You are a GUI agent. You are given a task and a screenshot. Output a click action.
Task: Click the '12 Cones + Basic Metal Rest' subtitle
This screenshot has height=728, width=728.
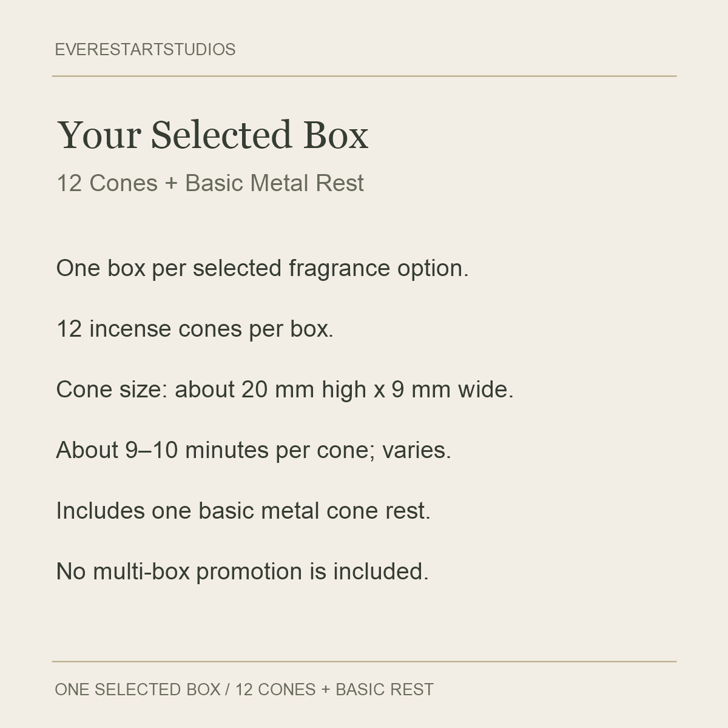tap(210, 183)
